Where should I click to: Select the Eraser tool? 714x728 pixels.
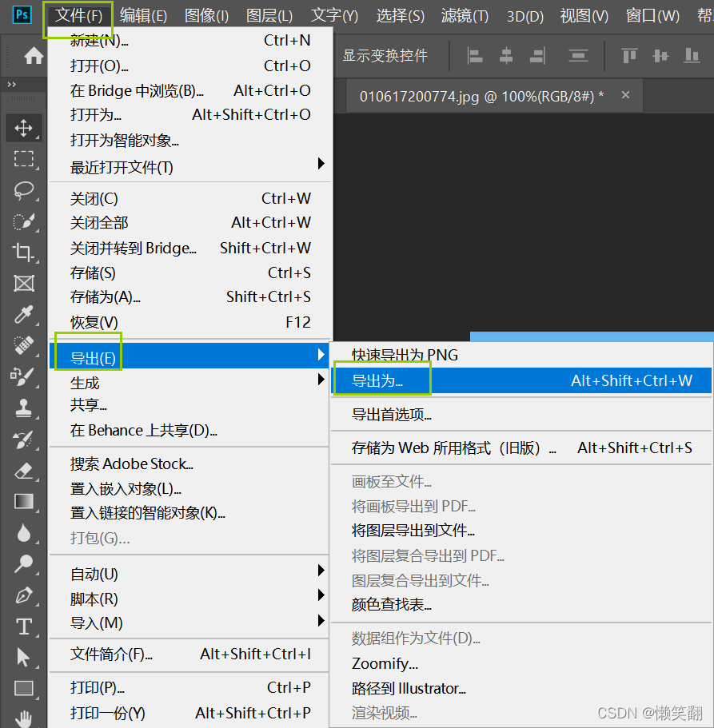tap(24, 471)
